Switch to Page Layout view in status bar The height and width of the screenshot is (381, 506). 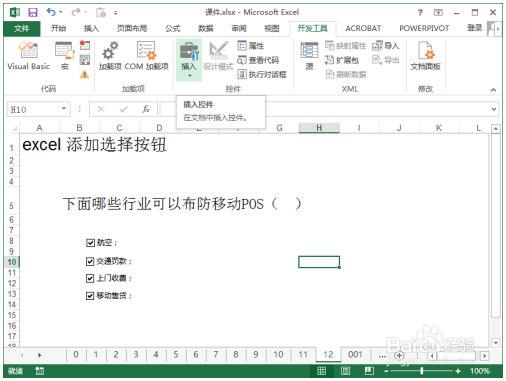pyautogui.click(x=345, y=371)
